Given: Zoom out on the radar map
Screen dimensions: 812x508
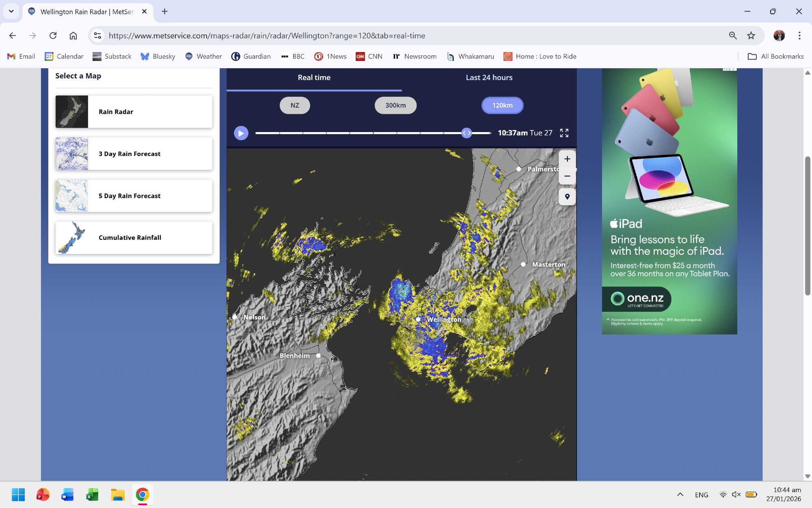Looking at the screenshot, I should point(567,176).
